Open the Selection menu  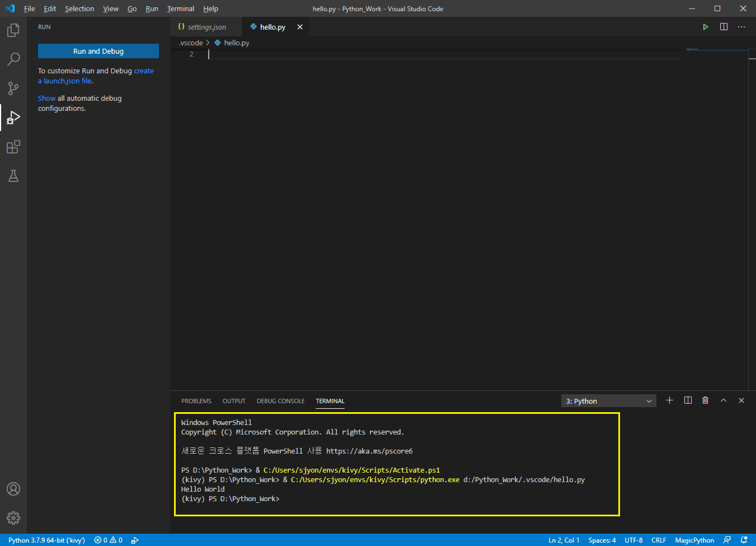(79, 8)
